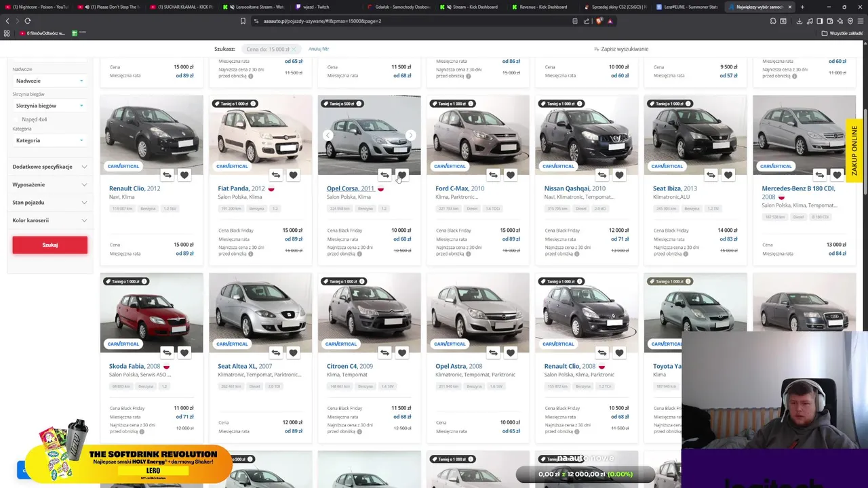Click compare arrows on the Fiat Panda card
Viewport: 868px width, 488px height.
pos(275,175)
